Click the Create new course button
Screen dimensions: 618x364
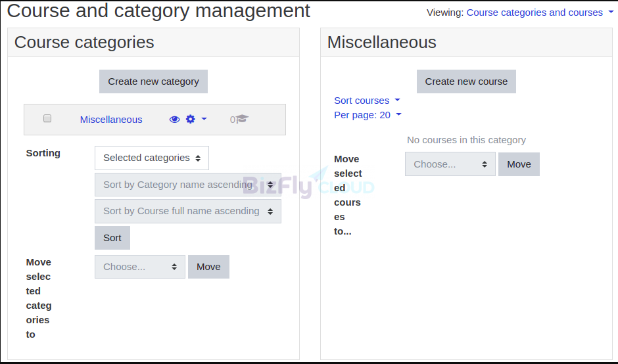click(x=466, y=81)
